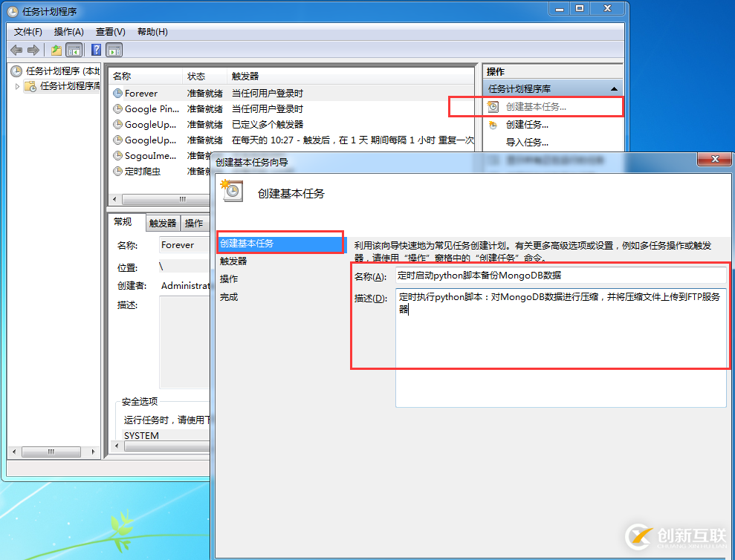Open the 帮助(H) menu
The image size is (735, 560).
coord(152,32)
